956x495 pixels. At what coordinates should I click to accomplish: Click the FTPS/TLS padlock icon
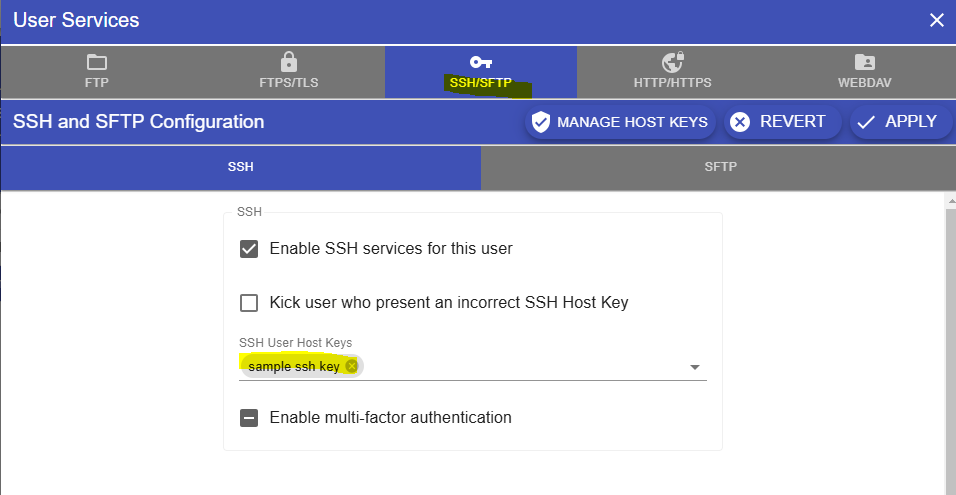coord(289,62)
